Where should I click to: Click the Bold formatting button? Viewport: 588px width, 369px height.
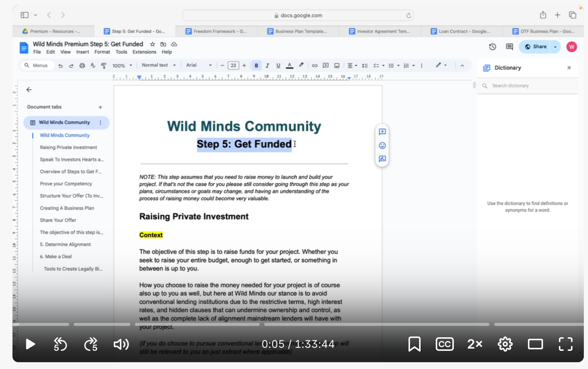256,65
